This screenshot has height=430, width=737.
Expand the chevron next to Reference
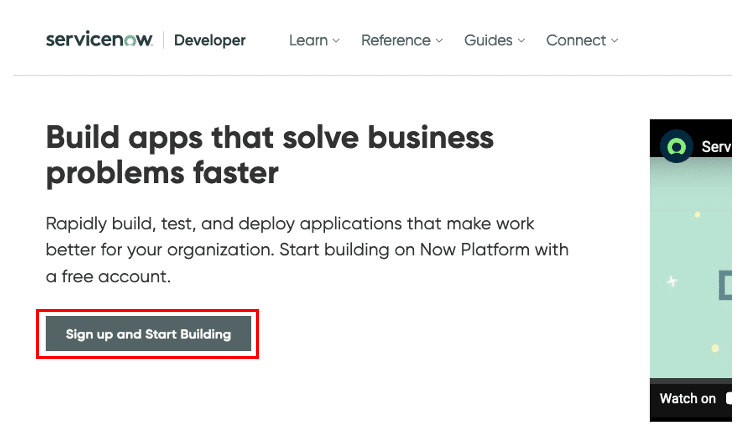pos(439,41)
